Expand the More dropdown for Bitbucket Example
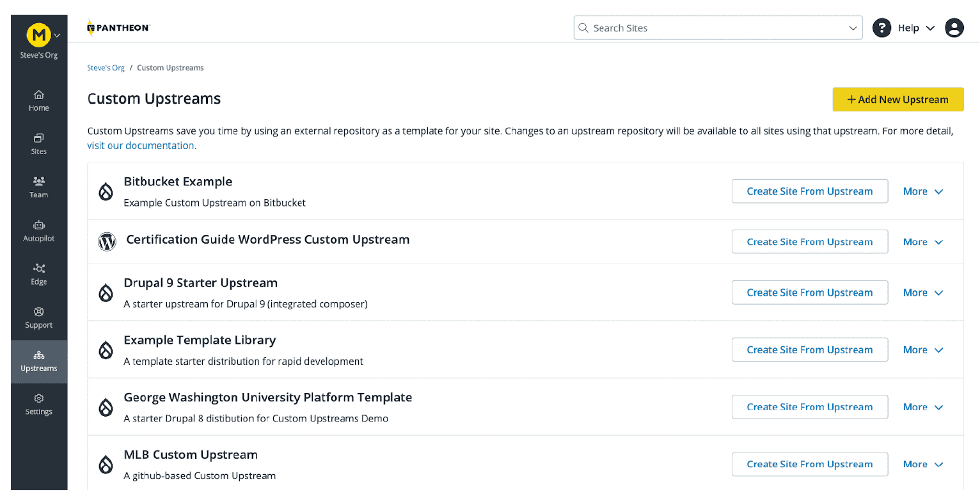Screen dimensions: 980x503 pos(922,191)
